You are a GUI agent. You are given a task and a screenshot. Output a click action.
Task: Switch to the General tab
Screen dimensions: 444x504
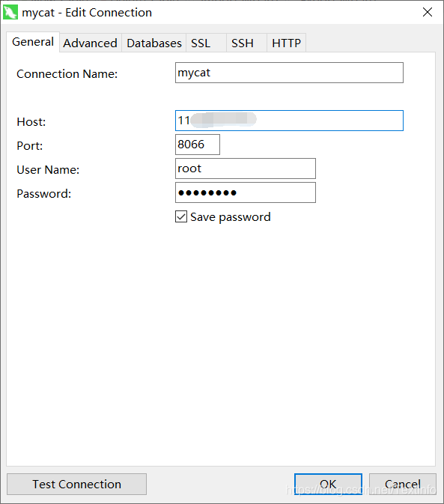pyautogui.click(x=33, y=42)
